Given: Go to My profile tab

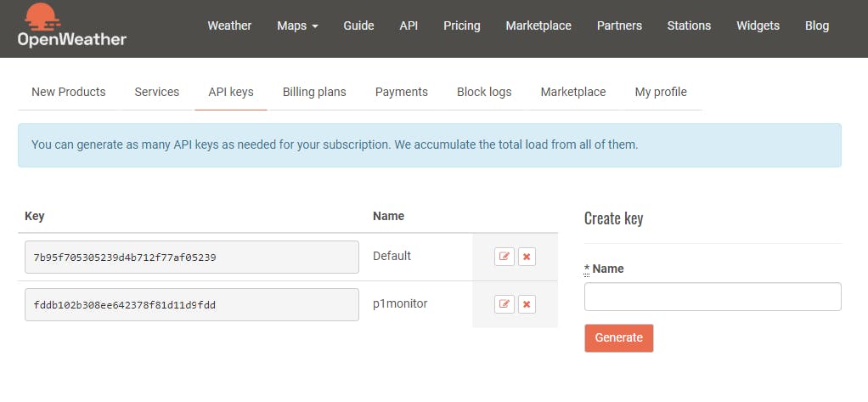Looking at the screenshot, I should point(661,92).
